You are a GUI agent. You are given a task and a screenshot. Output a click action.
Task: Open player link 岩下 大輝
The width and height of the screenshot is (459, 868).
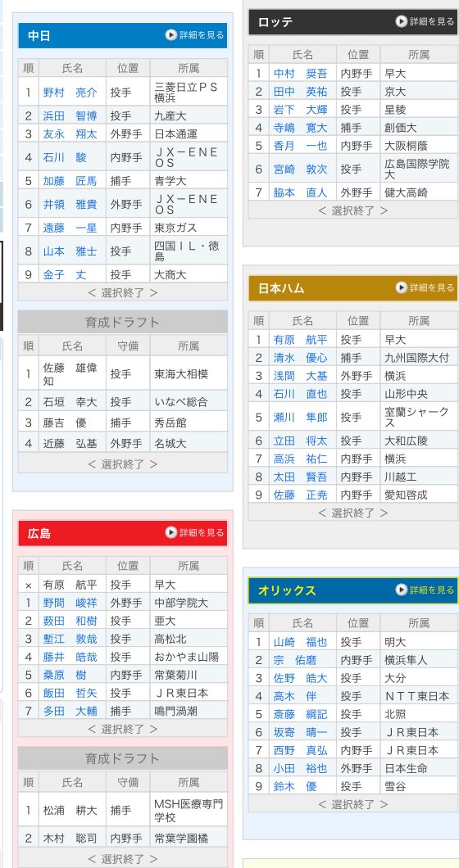[x=300, y=110]
